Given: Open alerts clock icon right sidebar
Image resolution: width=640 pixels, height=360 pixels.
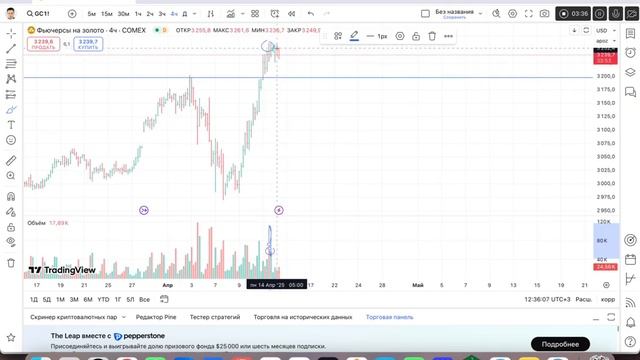Looking at the screenshot, I should tap(630, 53).
